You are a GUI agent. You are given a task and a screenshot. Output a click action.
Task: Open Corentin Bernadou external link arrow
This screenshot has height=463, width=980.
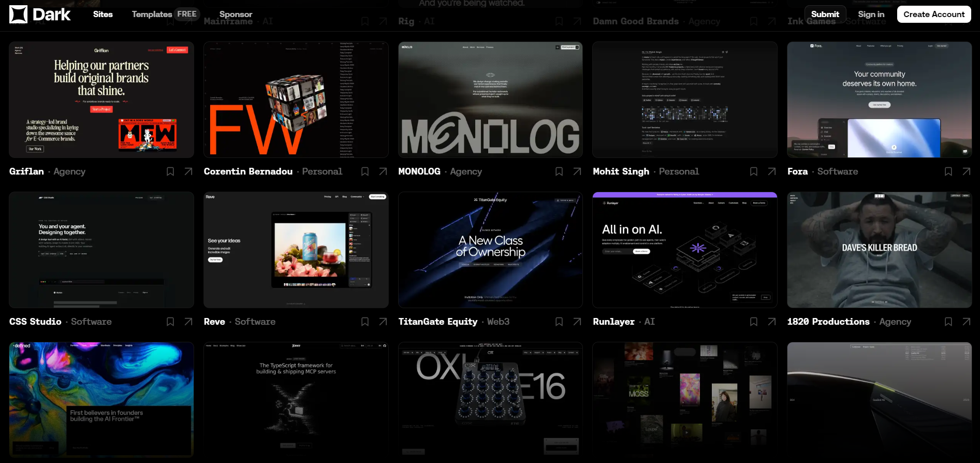[x=383, y=171]
